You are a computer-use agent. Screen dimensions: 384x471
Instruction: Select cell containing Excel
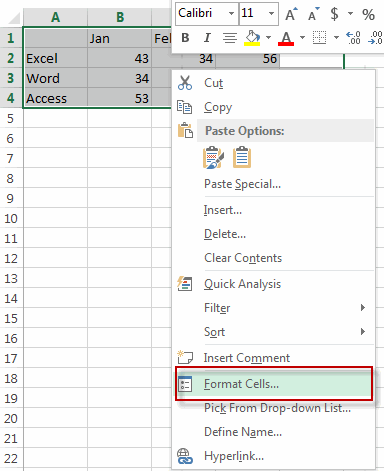click(56, 58)
